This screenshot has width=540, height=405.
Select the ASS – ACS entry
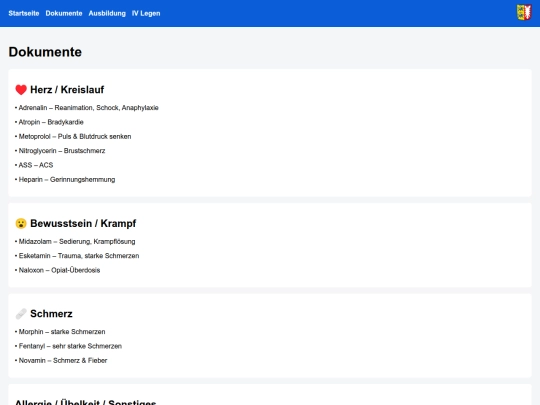point(34,165)
